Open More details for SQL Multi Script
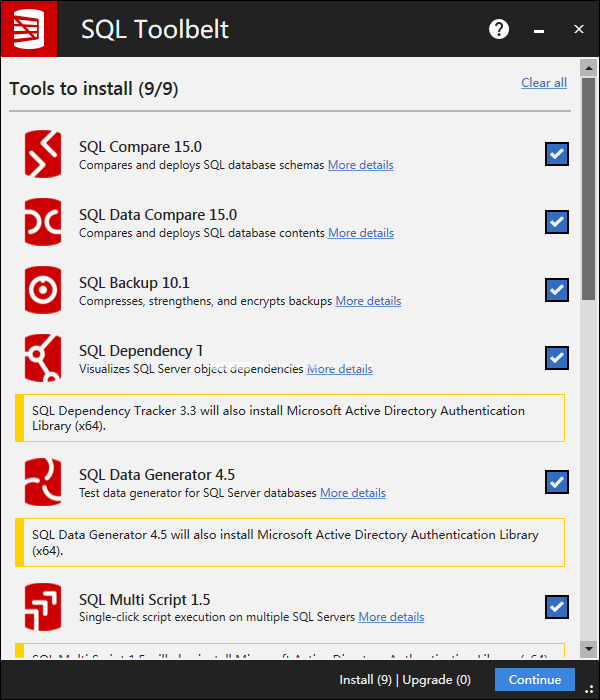 tap(391, 617)
